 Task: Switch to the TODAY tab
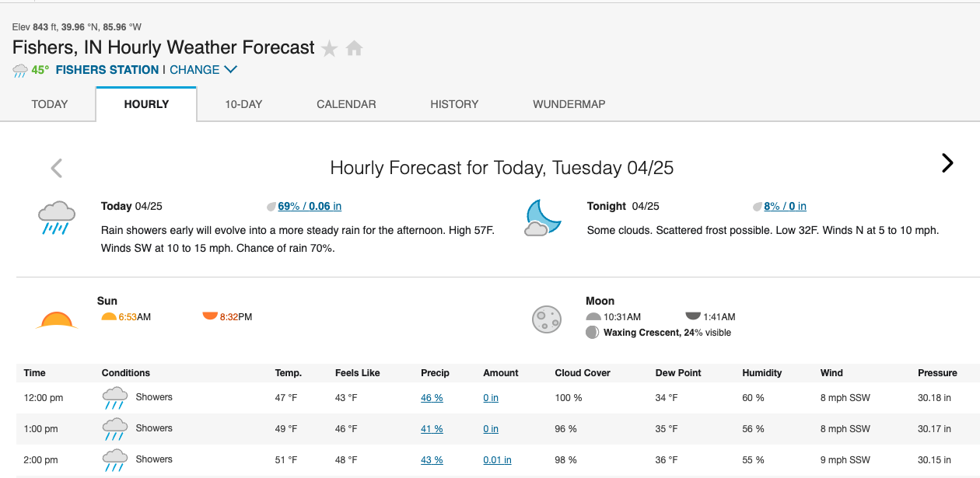tap(50, 104)
